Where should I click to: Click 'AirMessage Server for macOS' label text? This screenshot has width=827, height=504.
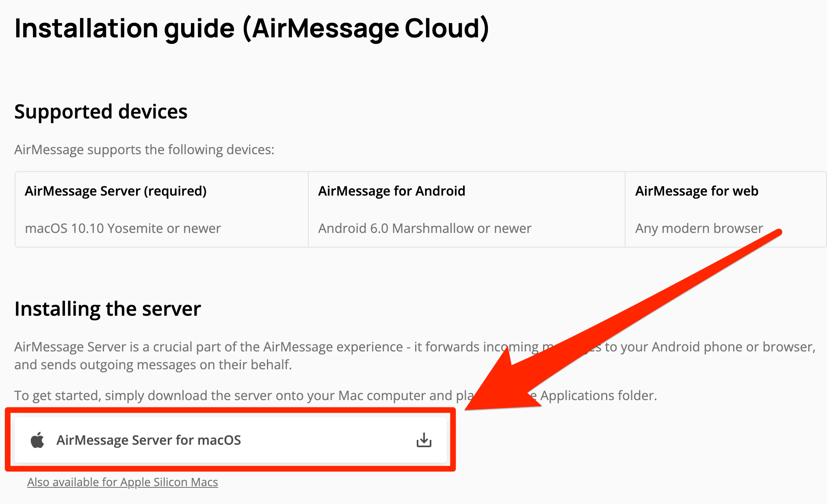(x=149, y=440)
